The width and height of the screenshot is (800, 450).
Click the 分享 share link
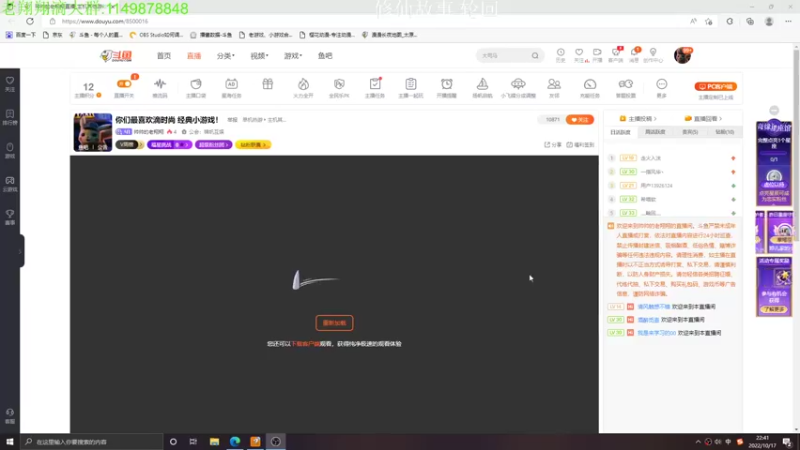click(553, 145)
